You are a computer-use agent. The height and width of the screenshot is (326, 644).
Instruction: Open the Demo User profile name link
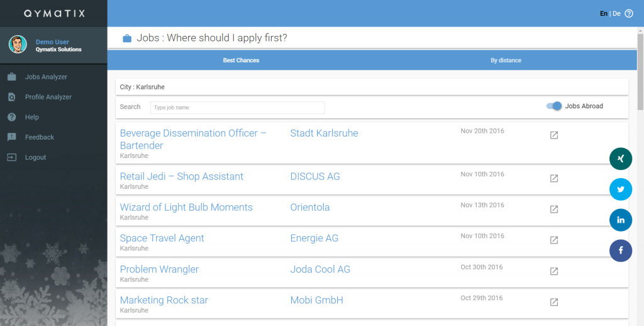pos(52,42)
